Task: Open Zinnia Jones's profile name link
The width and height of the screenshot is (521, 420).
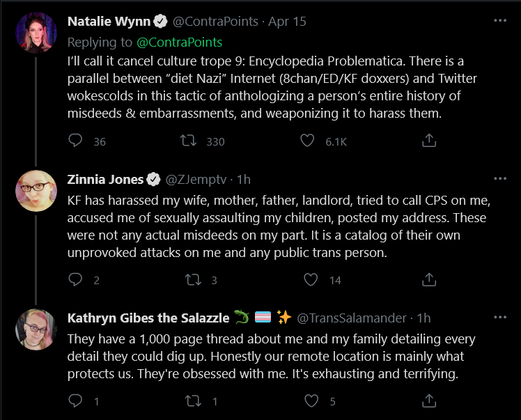Action: [x=105, y=179]
